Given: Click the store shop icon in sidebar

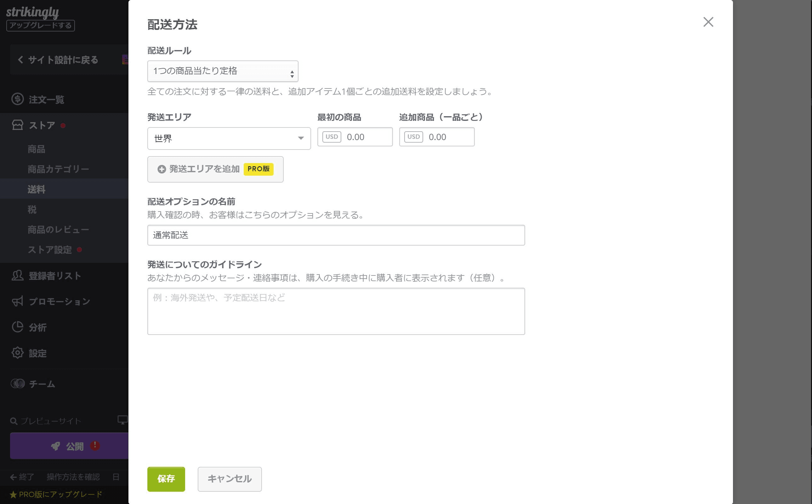Looking at the screenshot, I should 17,125.
